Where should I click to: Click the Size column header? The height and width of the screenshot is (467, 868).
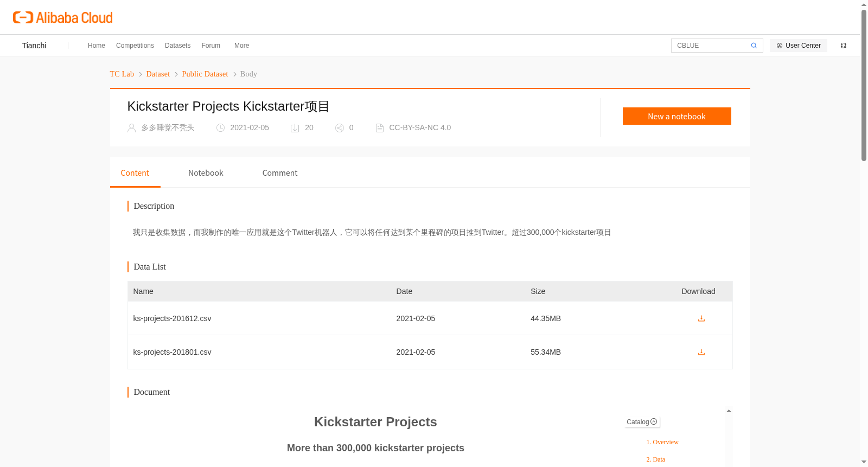coord(538,291)
